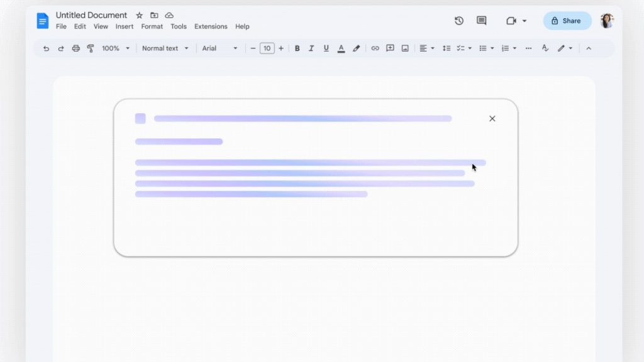Open the Insert menu
Image resolution: width=644 pixels, height=362 pixels.
tap(124, 26)
